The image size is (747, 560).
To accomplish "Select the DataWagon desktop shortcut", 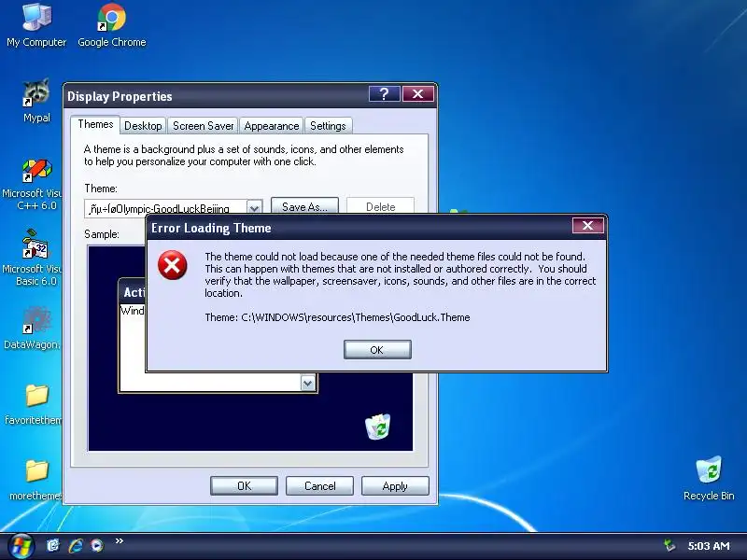I will tap(33, 329).
